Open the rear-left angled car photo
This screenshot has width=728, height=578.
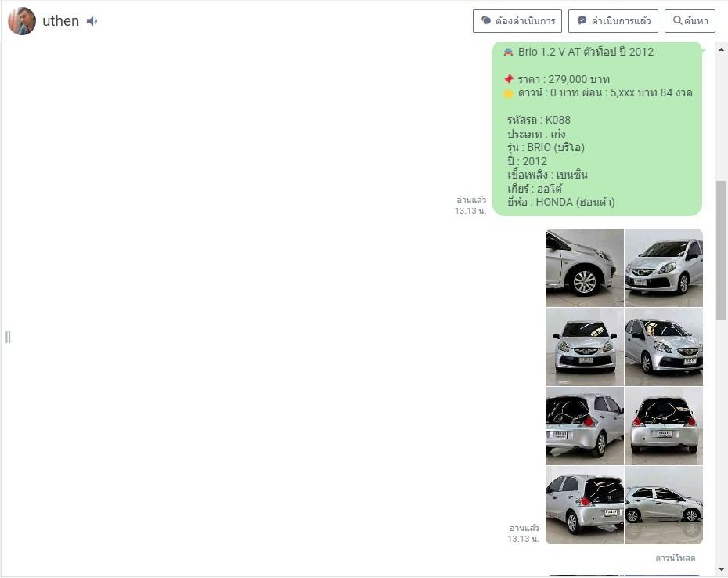click(585, 425)
